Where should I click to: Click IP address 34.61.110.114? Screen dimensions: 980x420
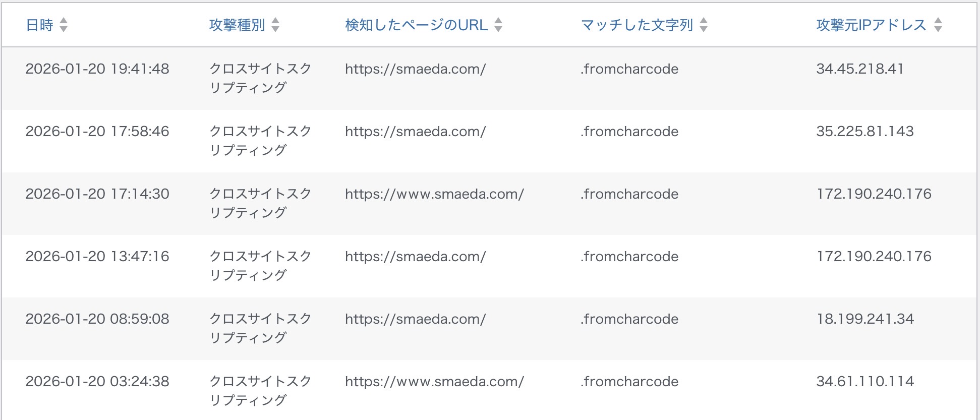(x=865, y=381)
